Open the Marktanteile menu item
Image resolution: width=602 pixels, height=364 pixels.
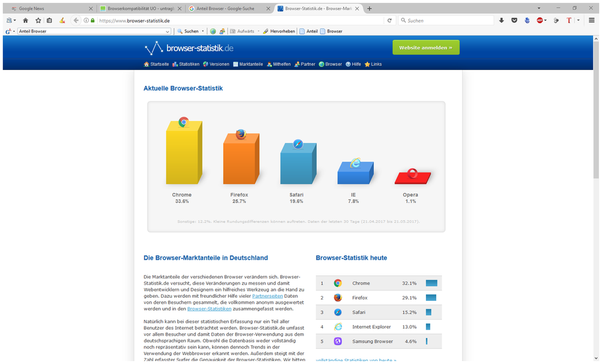click(248, 64)
